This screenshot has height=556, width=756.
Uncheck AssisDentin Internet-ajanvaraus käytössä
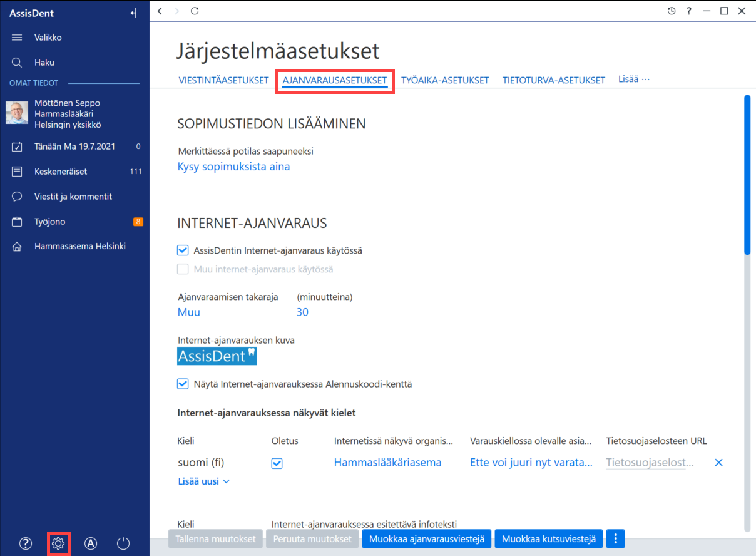coord(183,250)
